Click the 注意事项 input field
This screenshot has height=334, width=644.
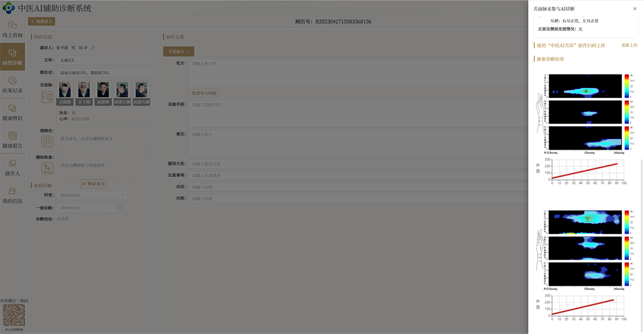point(358,175)
